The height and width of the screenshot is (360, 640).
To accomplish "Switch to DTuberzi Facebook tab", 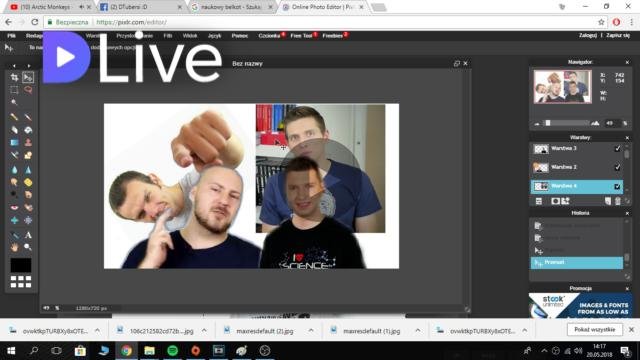I will tap(140, 7).
